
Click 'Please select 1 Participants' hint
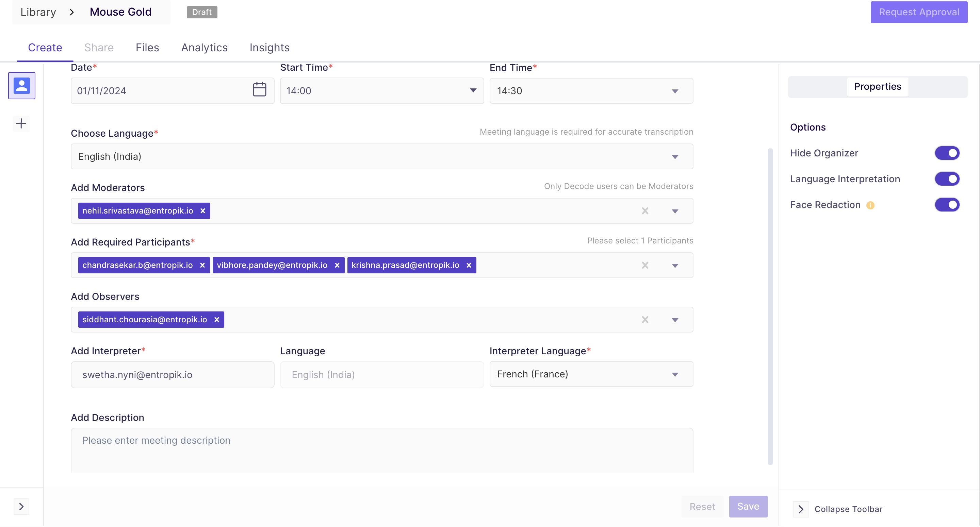[640, 241]
